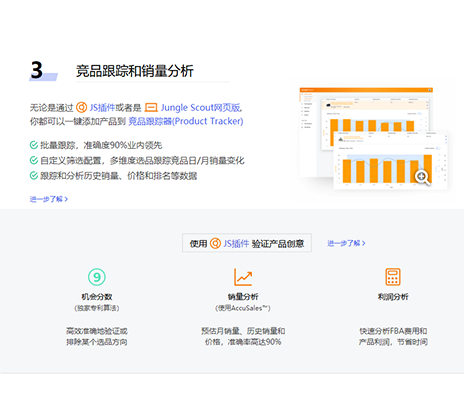Click the 使用 JS插件 验证产品创意 button
This screenshot has width=464, height=420.
[247, 243]
